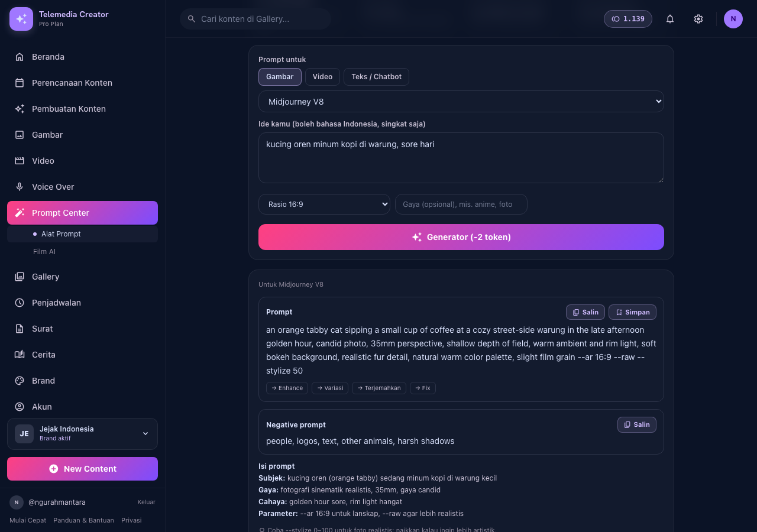Click the Variasi prompt chip

point(330,388)
